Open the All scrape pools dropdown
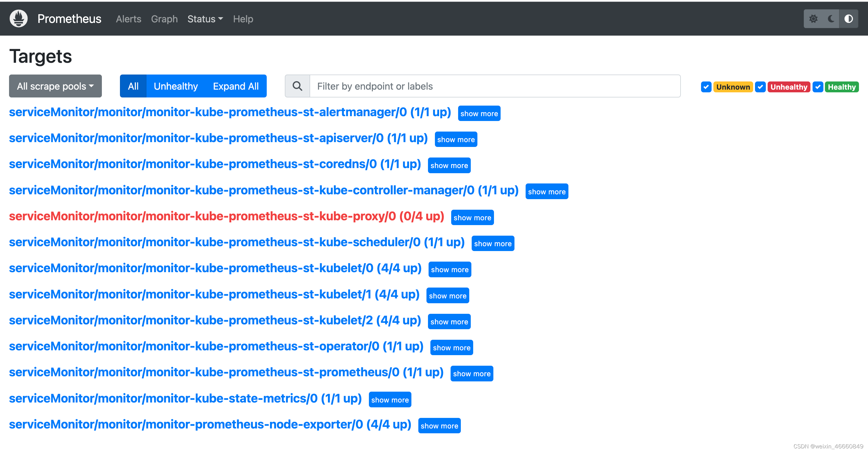Viewport: 868px width, 452px height. coord(55,86)
